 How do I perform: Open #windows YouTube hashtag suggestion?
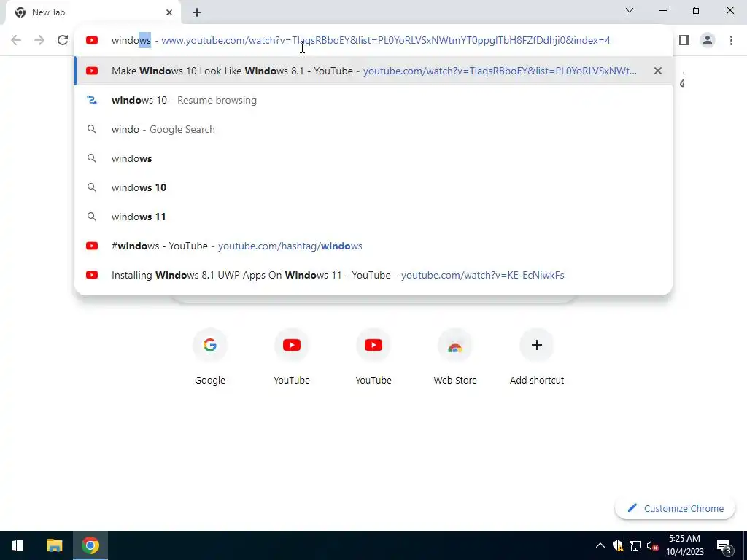pos(373,246)
